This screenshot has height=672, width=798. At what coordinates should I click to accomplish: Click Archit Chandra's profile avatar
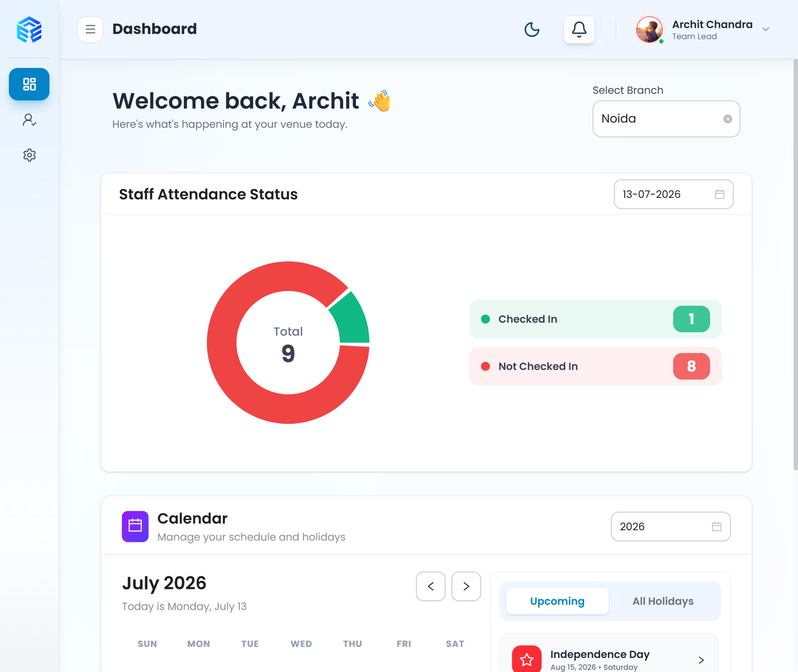tap(649, 29)
